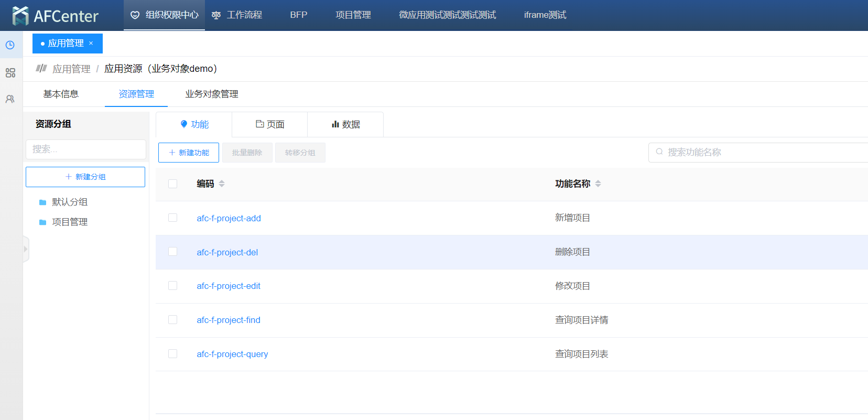The height and width of the screenshot is (420, 868).
Task: Open the users sidebar icon
Action: (x=10, y=99)
